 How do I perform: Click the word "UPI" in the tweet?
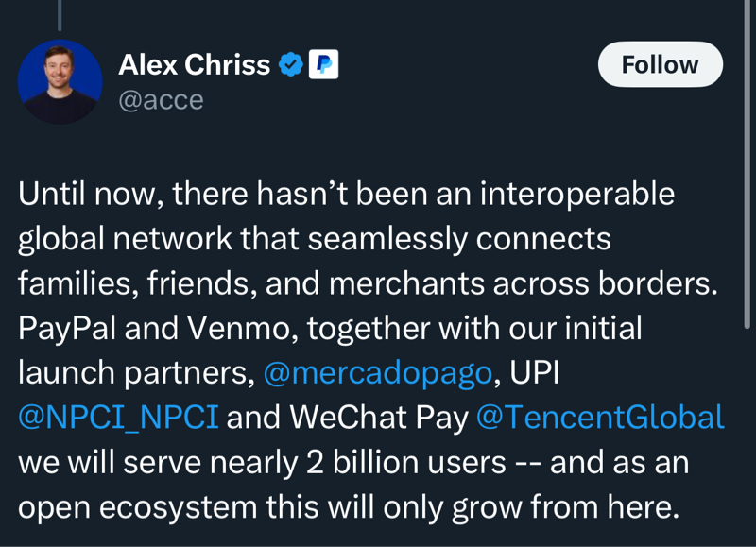click(x=535, y=372)
